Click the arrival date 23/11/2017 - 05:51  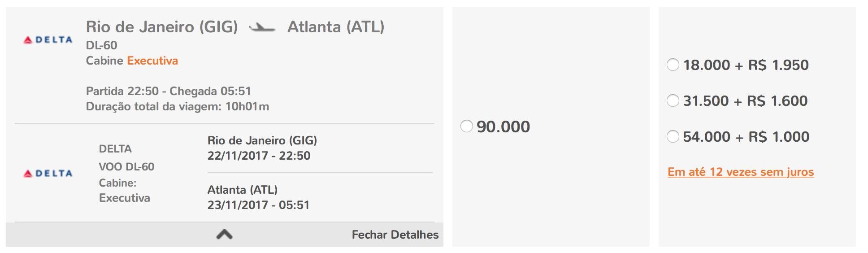[x=258, y=205]
